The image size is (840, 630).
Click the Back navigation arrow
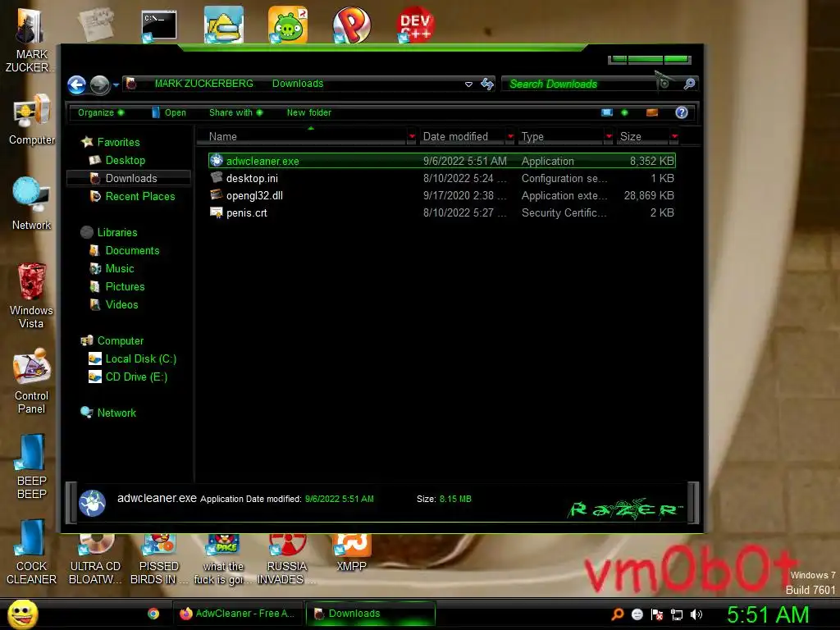pyautogui.click(x=76, y=84)
